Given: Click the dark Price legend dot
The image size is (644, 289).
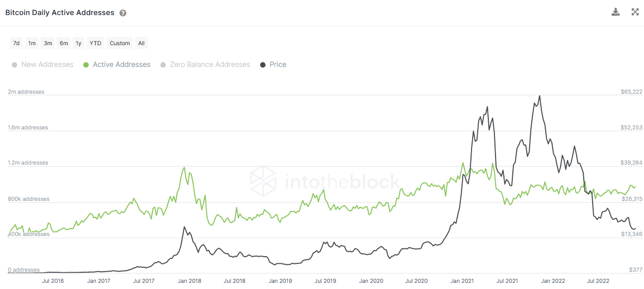Looking at the screenshot, I should pos(263,65).
